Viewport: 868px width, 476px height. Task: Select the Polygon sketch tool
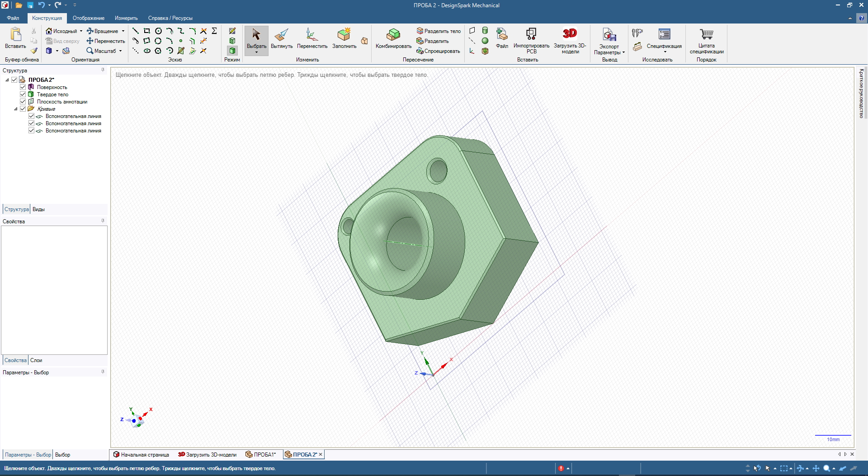click(x=158, y=51)
